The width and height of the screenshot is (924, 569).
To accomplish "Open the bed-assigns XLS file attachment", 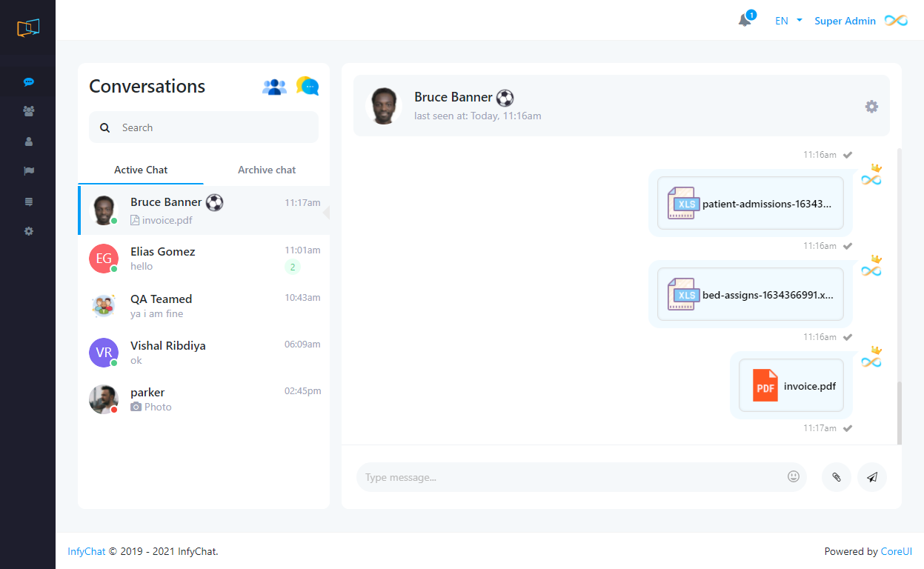I will point(750,295).
